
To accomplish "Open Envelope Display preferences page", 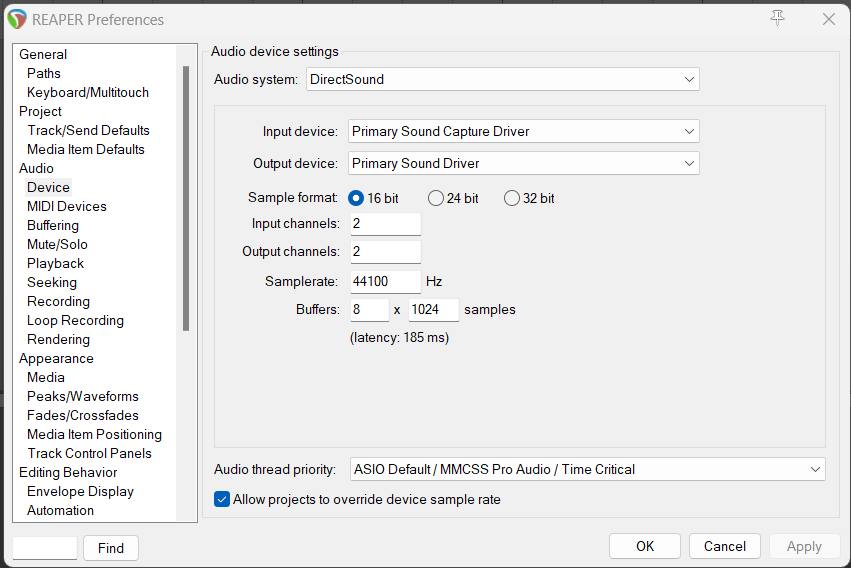I will [80, 491].
